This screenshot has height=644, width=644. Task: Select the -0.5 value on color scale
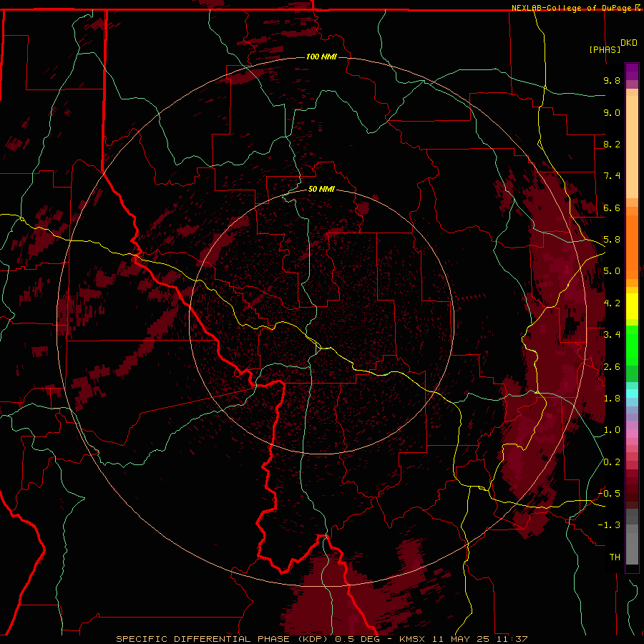pyautogui.click(x=609, y=494)
